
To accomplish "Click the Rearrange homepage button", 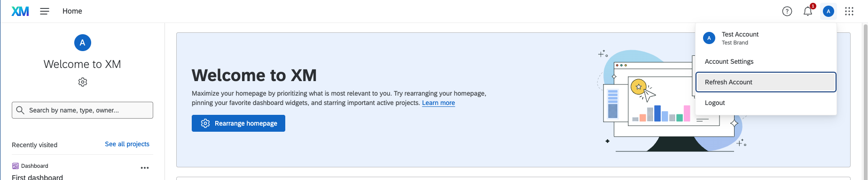I will [238, 123].
